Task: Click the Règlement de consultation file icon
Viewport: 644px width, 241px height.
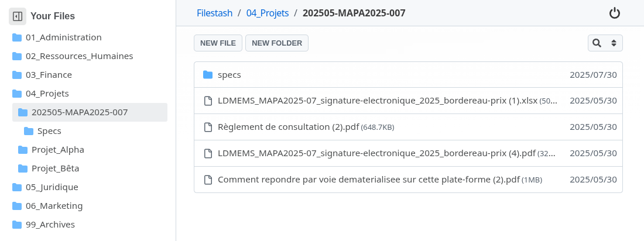Action: pyautogui.click(x=207, y=127)
